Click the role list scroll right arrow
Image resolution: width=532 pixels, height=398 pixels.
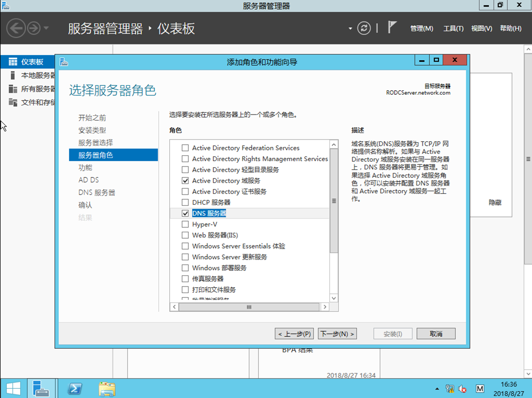[325, 307]
